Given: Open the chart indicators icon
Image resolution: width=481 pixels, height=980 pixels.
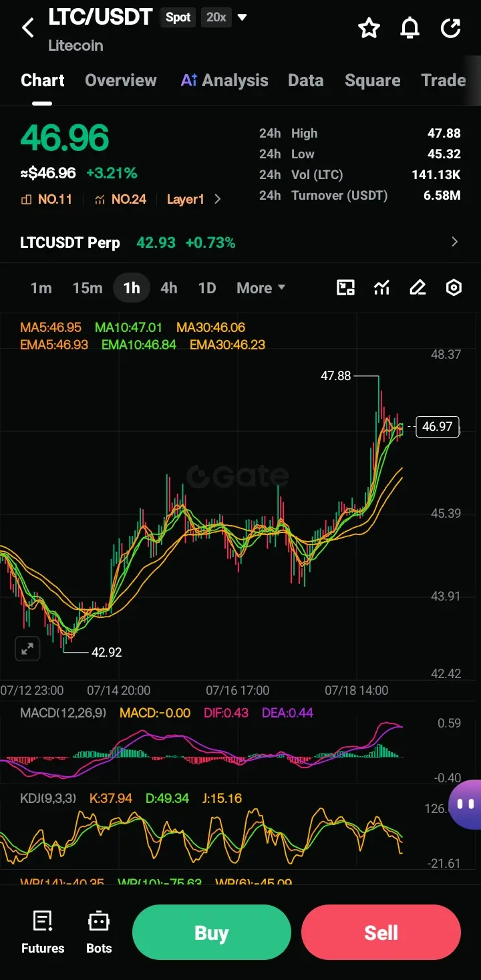Looking at the screenshot, I should [381, 288].
